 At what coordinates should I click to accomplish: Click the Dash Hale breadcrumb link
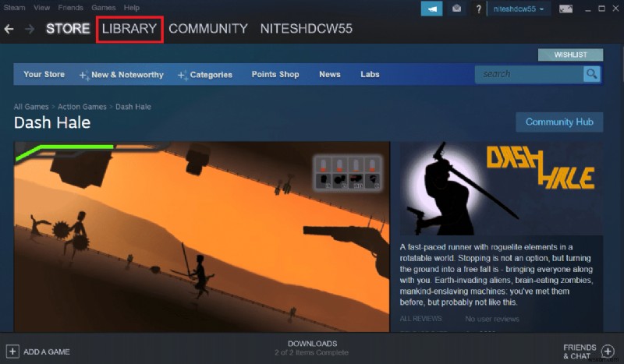(133, 107)
